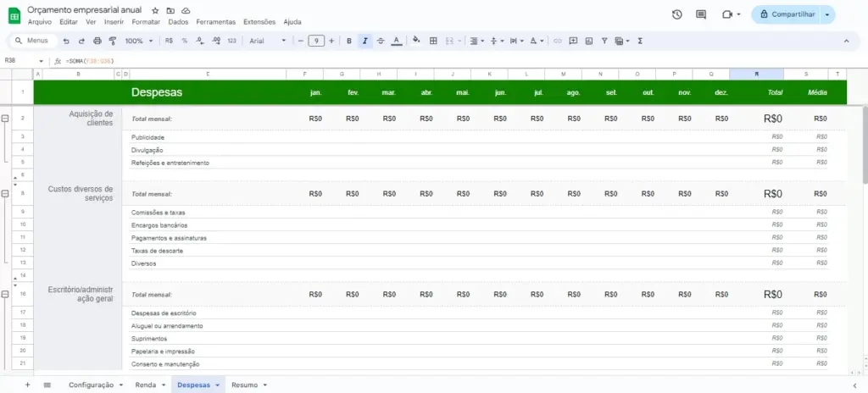This screenshot has width=868, height=393.
Task: Create a filter with funnel icon
Action: coord(604,41)
